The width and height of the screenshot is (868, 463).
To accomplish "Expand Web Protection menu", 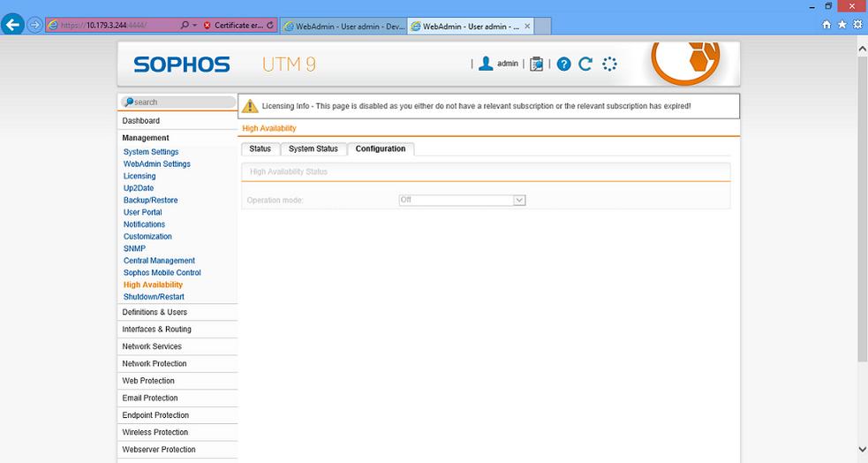I will (177, 381).
